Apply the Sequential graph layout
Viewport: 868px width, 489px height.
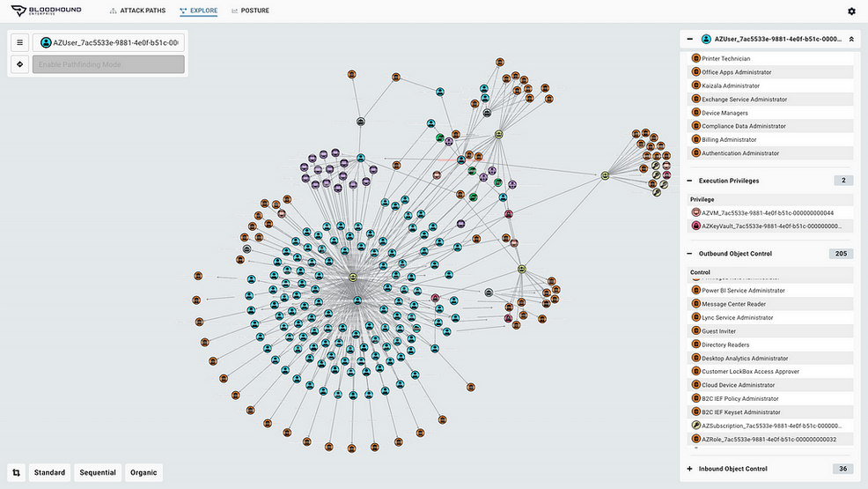coord(98,472)
